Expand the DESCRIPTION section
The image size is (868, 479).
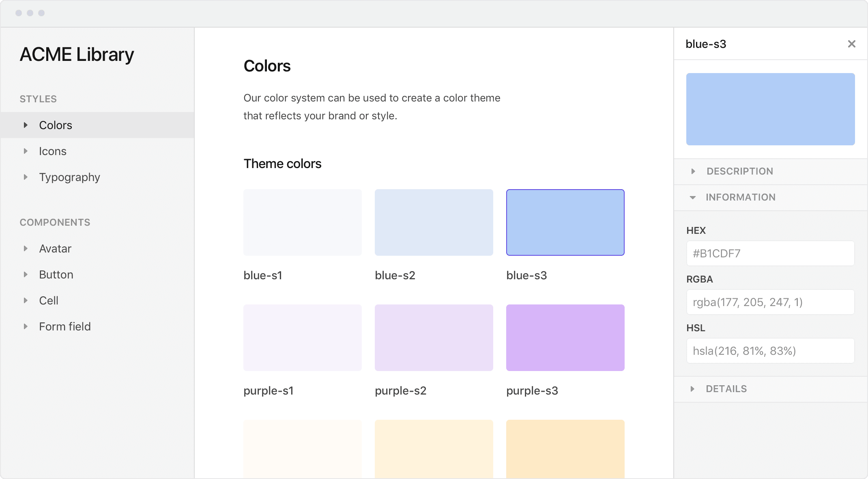click(693, 171)
